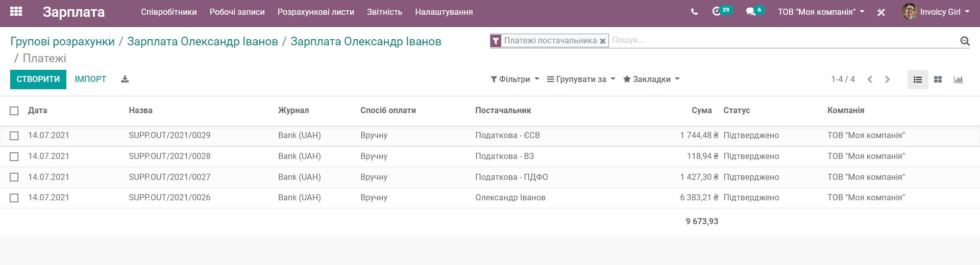Check the SUPP.OUT/2021/0028 row checkbox

14,156
